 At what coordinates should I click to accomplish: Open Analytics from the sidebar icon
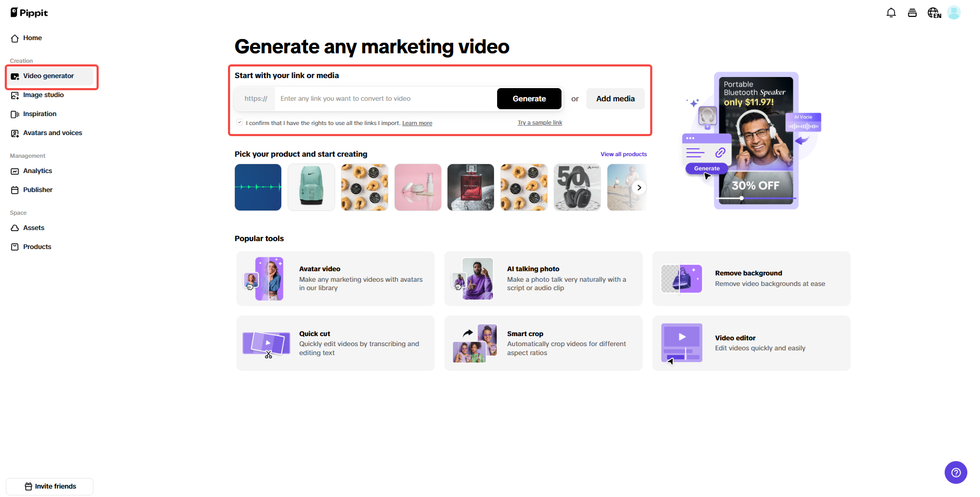coord(15,170)
